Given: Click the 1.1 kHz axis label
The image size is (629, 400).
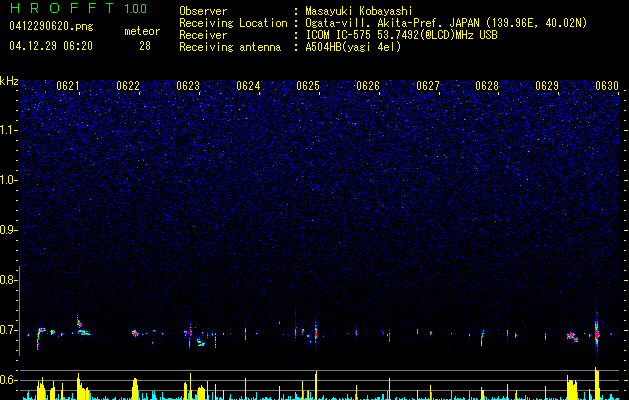Looking at the screenshot, I should point(7,130).
